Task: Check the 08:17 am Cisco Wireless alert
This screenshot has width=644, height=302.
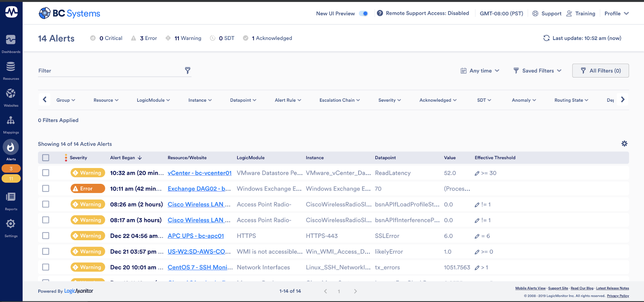Action: click(46, 220)
